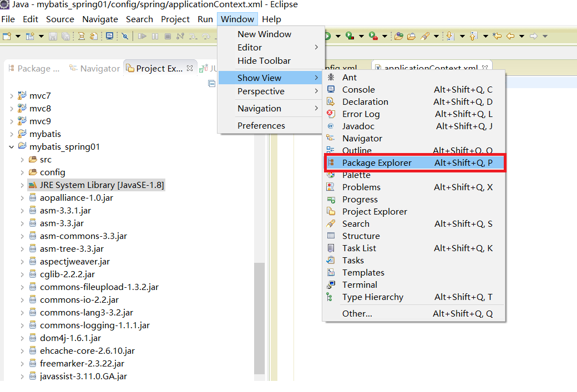Click Next Annotation down-arrow icon
The image size is (577, 392).
click(x=450, y=36)
